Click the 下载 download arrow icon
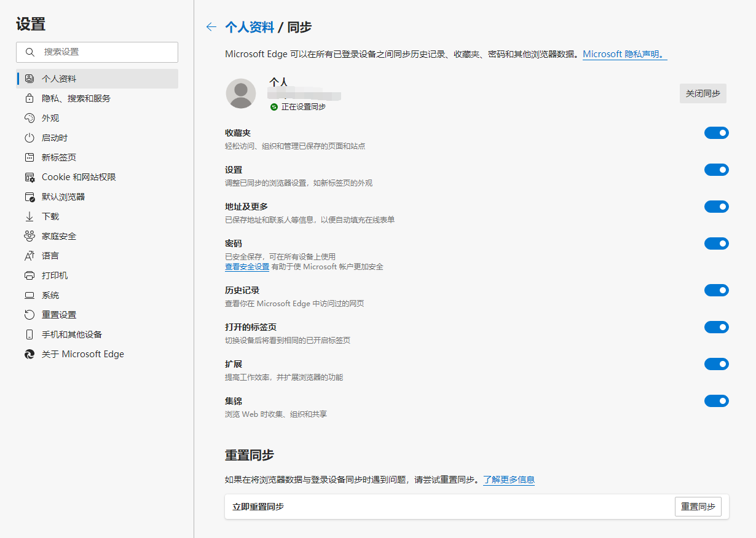This screenshot has width=756, height=538. tap(30, 216)
